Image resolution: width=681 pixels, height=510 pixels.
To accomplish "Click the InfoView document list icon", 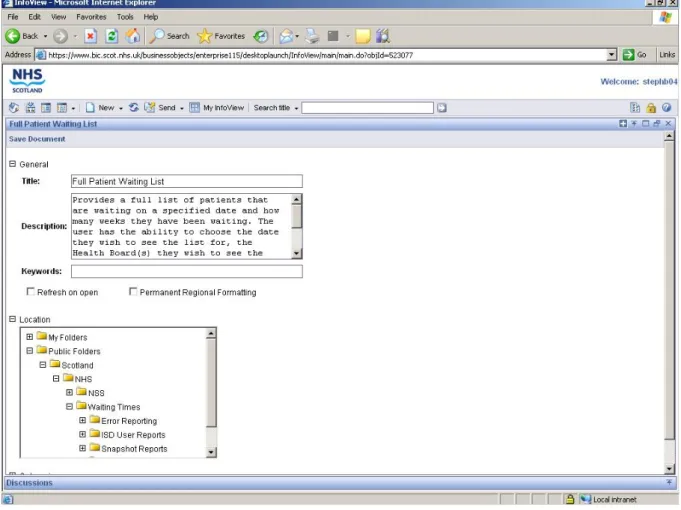I will coord(30,108).
